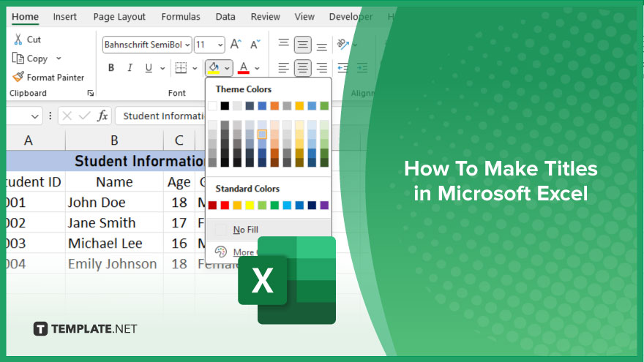The image size is (644, 362).
Task: Open the Data ribbon tab
Action: pos(225,17)
